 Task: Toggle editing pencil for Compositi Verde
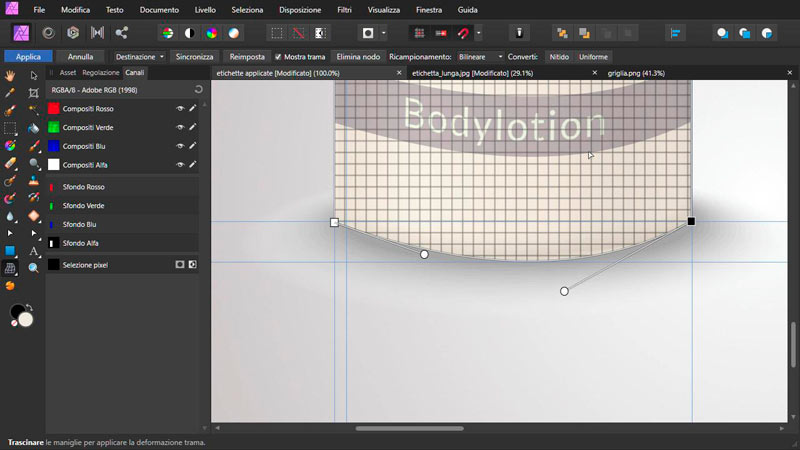coord(192,127)
